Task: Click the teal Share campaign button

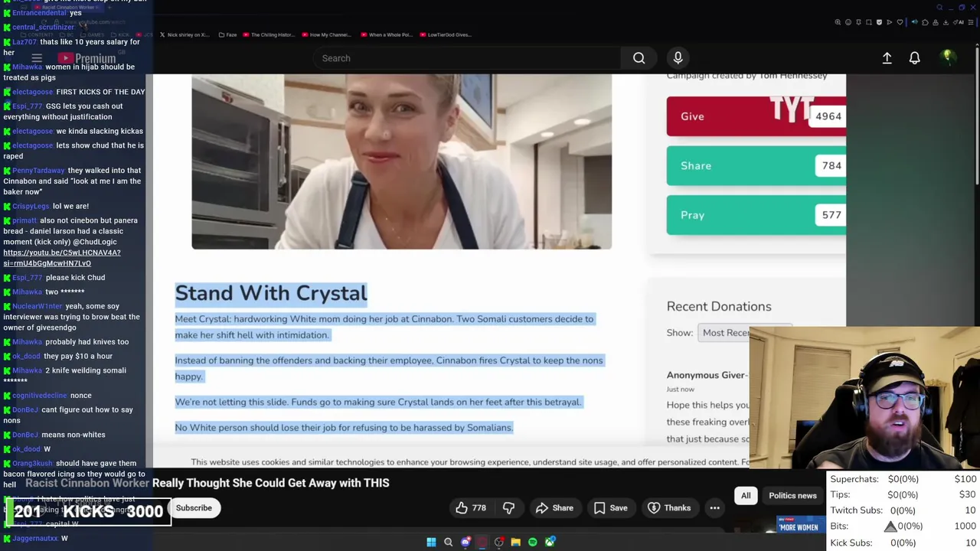Action: point(756,165)
